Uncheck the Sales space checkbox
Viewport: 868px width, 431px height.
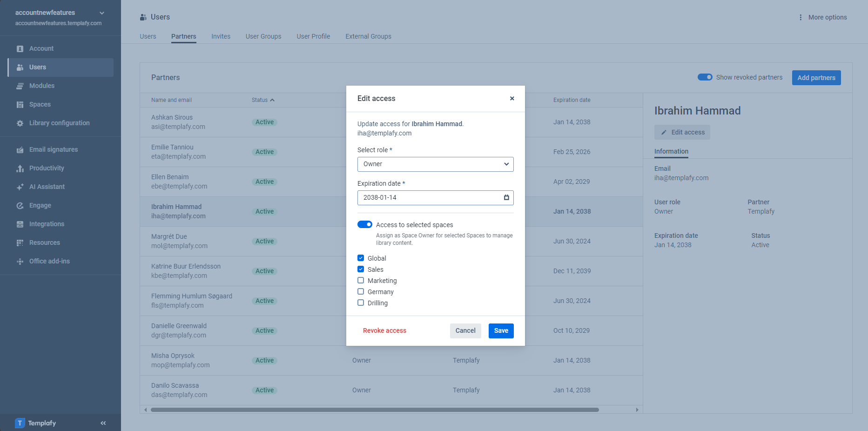(x=361, y=269)
